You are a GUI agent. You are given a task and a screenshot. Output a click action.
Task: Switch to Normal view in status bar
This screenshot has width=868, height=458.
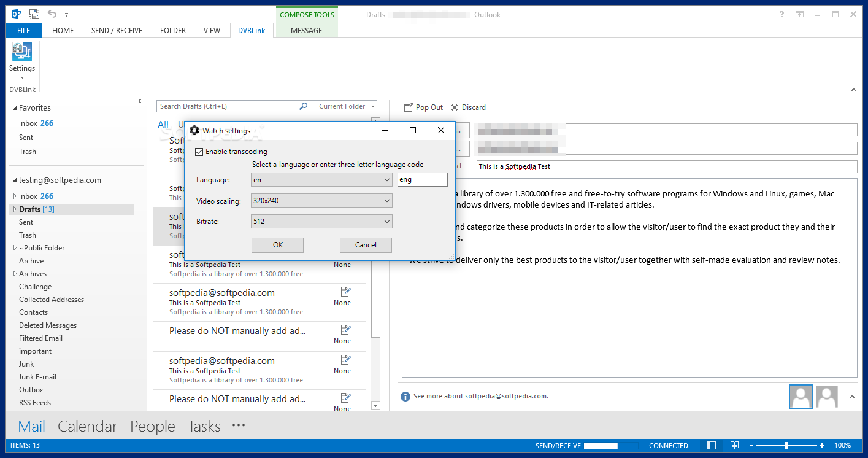(712, 446)
